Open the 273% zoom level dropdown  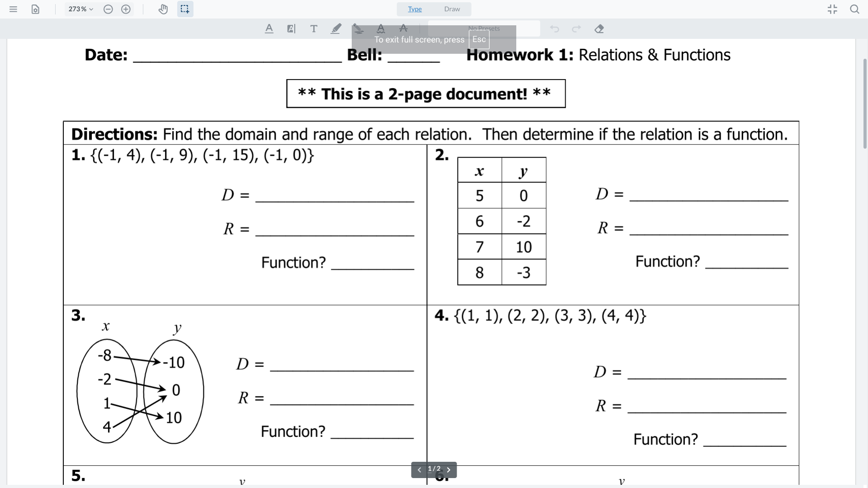[81, 9]
